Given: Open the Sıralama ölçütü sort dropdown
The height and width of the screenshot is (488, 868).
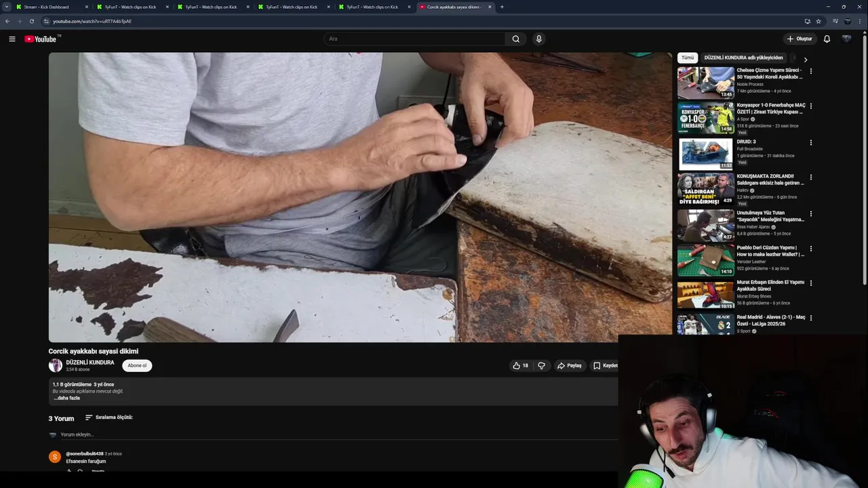Looking at the screenshot, I should coord(108,418).
